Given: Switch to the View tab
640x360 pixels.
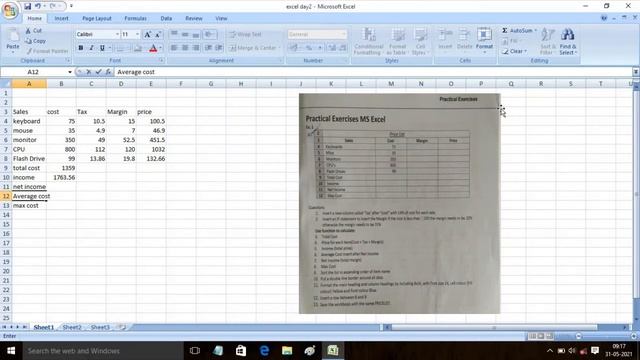Looking at the screenshot, I should (221, 18).
